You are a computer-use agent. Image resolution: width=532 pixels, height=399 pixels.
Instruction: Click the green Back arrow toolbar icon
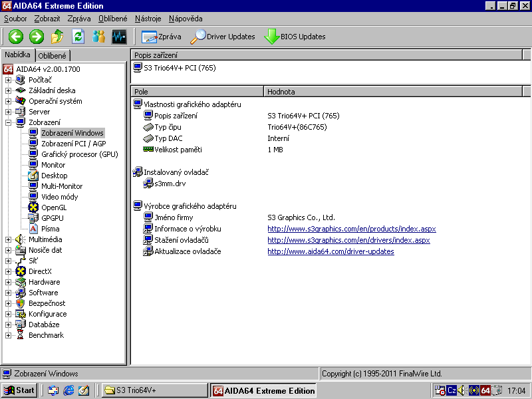(16, 37)
